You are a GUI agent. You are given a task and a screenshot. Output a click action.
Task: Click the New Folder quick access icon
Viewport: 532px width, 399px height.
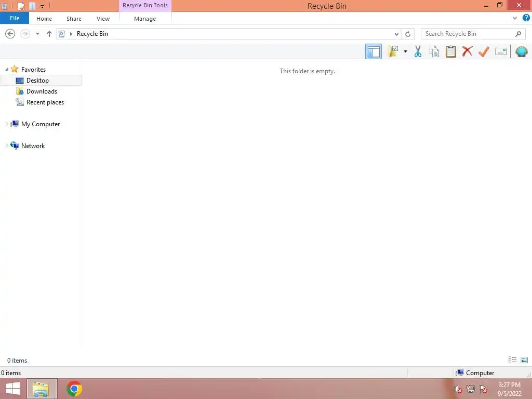[32, 6]
